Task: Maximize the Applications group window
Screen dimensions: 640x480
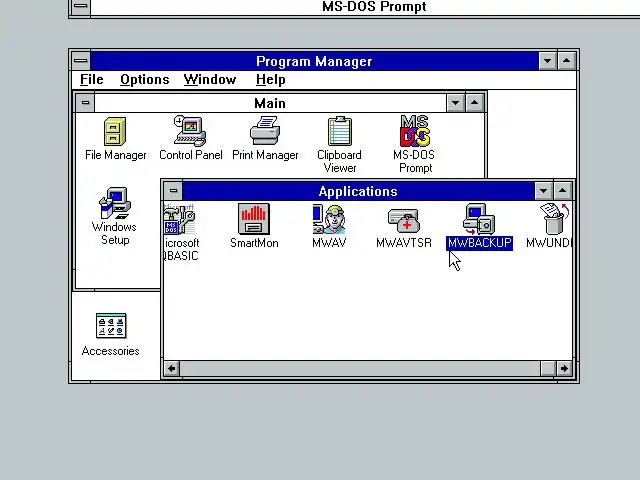Action: click(563, 191)
